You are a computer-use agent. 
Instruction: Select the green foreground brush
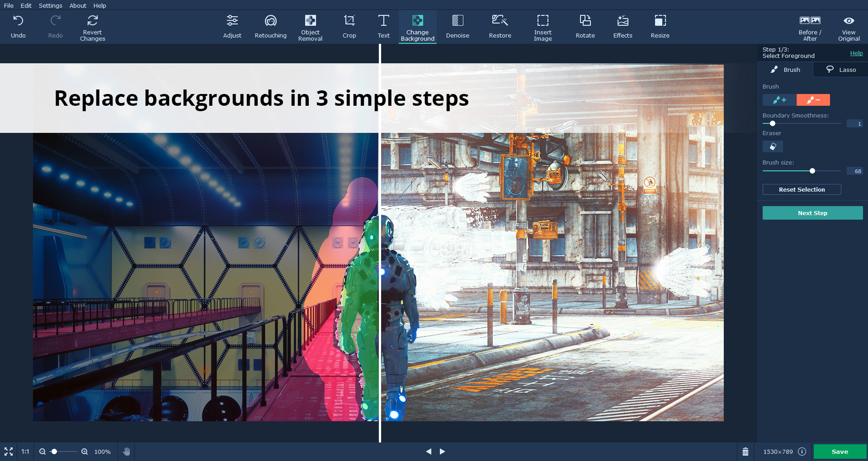click(779, 100)
